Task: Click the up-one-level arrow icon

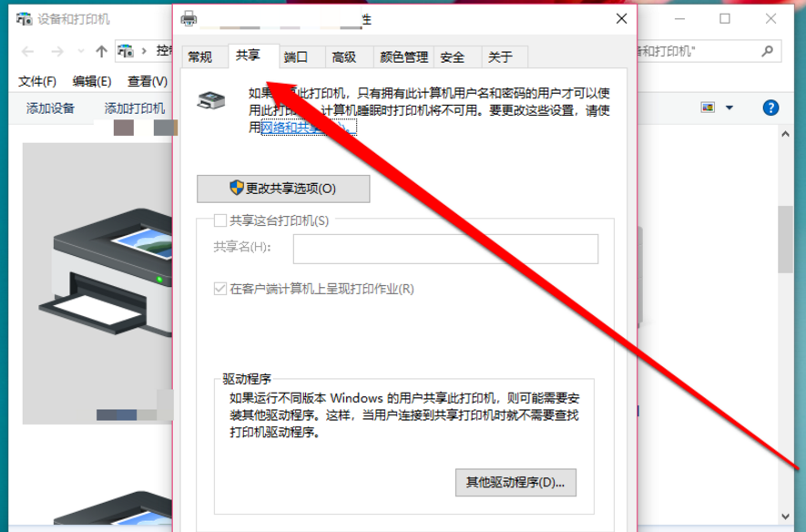Action: pyautogui.click(x=100, y=50)
